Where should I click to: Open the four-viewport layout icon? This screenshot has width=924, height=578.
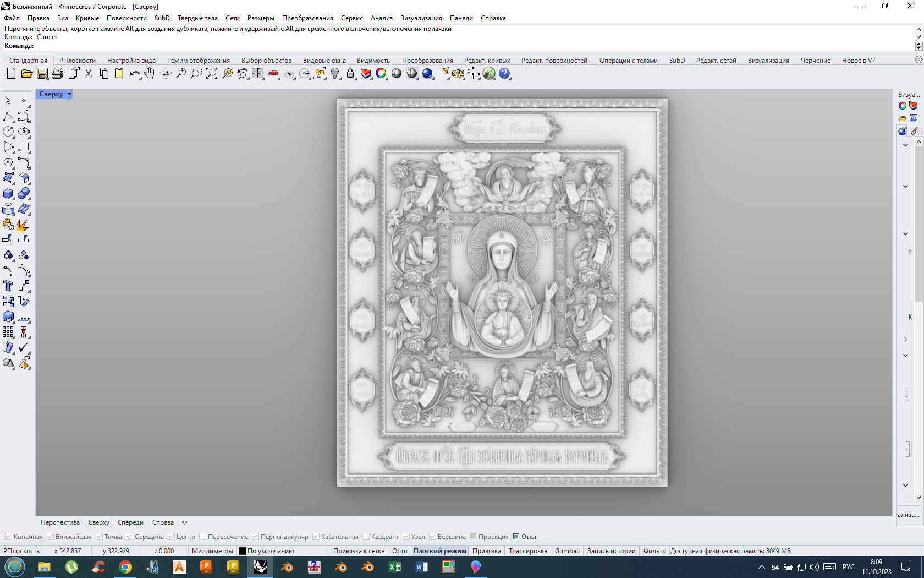[x=257, y=73]
